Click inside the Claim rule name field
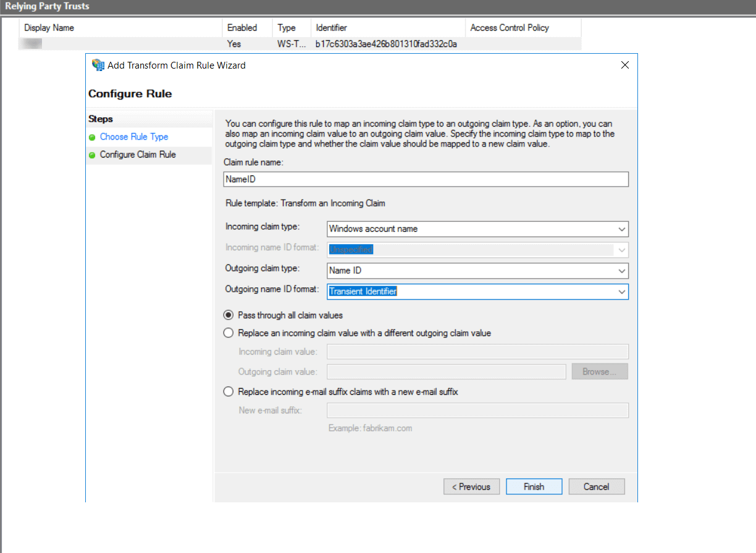The height and width of the screenshot is (553, 756). [x=426, y=179]
